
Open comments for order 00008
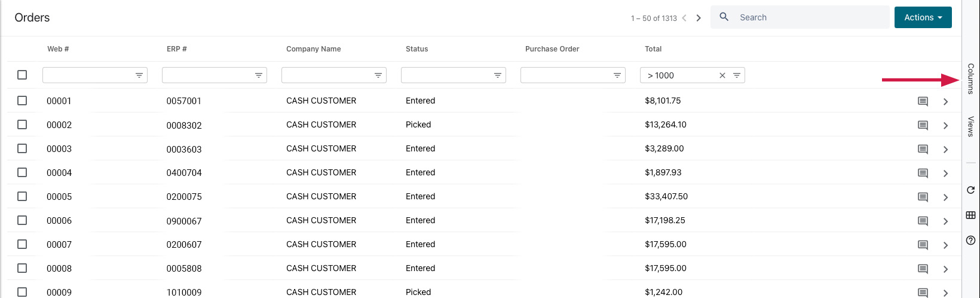[x=923, y=269]
